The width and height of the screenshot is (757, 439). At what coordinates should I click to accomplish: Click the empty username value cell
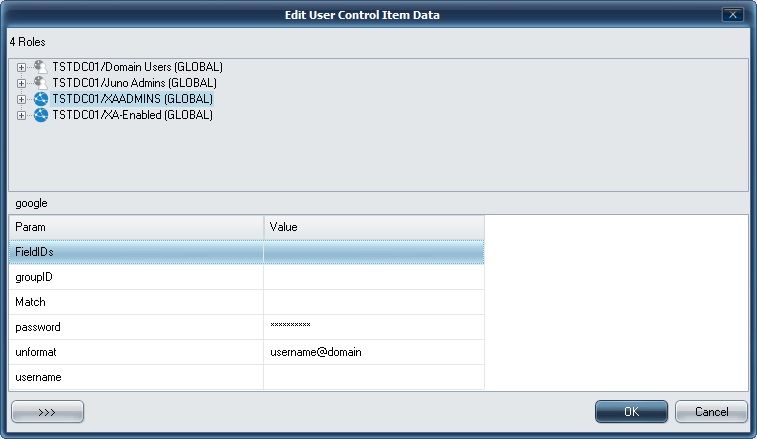click(374, 377)
